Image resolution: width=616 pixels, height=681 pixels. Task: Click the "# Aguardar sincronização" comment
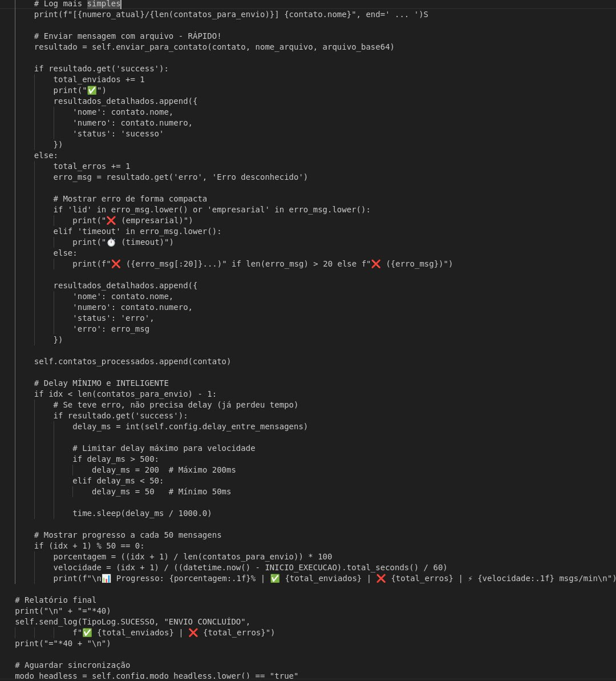click(x=72, y=665)
